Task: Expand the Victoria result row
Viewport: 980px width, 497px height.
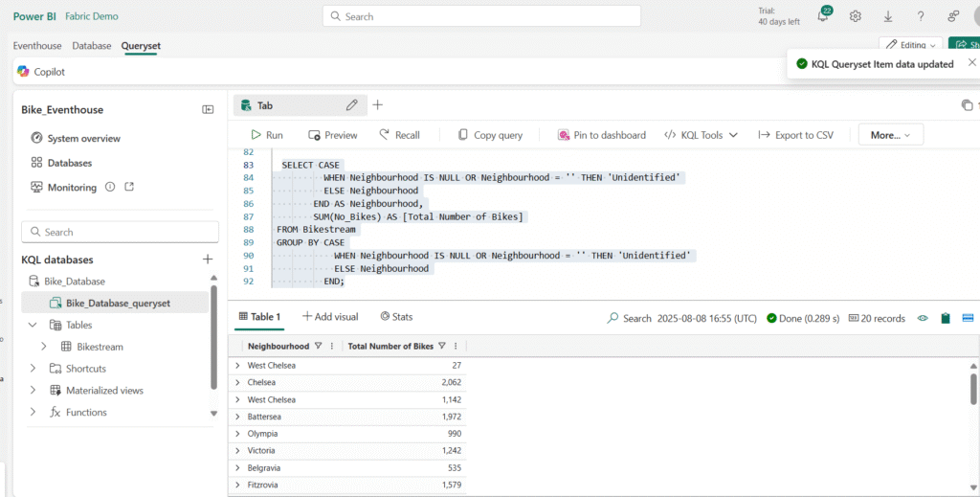Action: click(237, 450)
